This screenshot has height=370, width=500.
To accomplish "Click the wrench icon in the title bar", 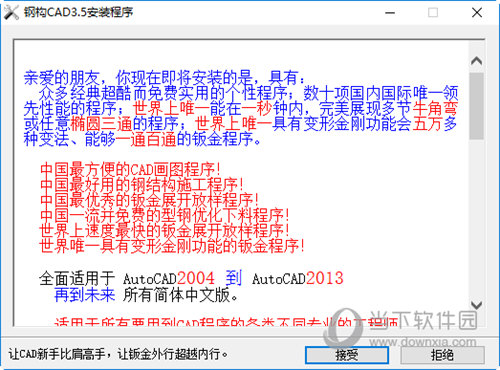I will point(11,13).
